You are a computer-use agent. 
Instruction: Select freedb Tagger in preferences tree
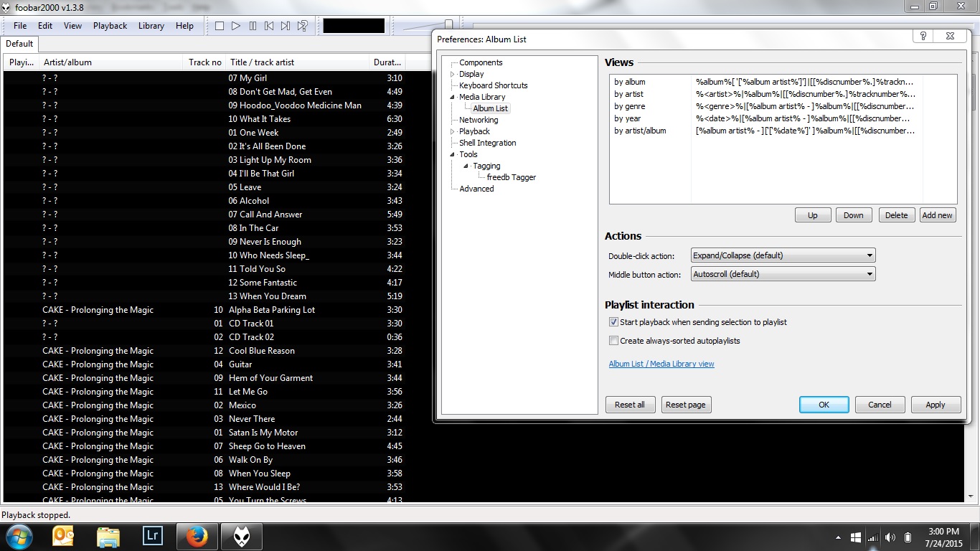click(511, 177)
